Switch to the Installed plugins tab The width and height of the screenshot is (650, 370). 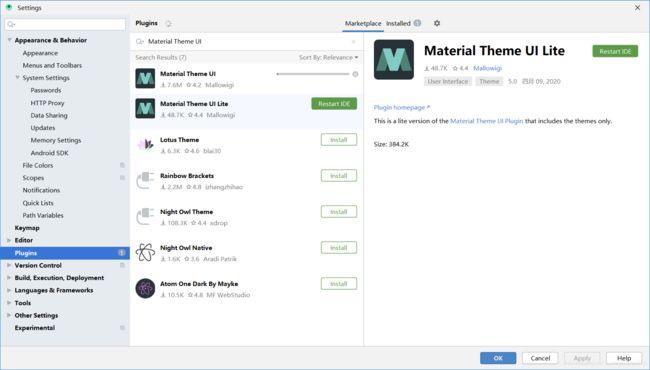pyautogui.click(x=398, y=24)
